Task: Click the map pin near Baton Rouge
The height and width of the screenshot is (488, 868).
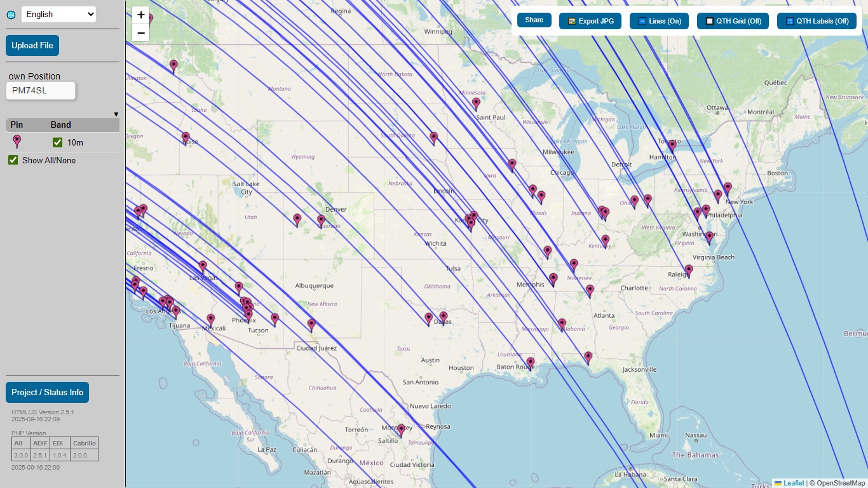Action: coord(531,362)
